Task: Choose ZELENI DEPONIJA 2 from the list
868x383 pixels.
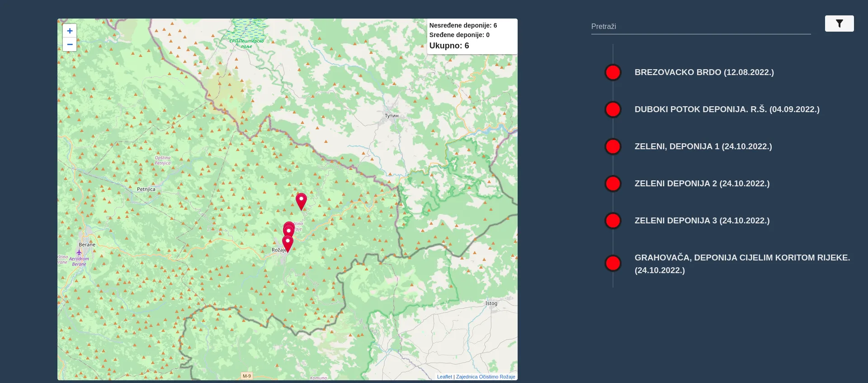Action: [702, 184]
